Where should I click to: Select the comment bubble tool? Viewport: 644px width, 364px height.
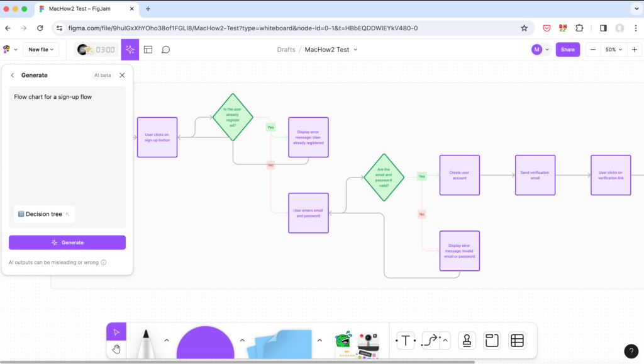[x=166, y=49]
